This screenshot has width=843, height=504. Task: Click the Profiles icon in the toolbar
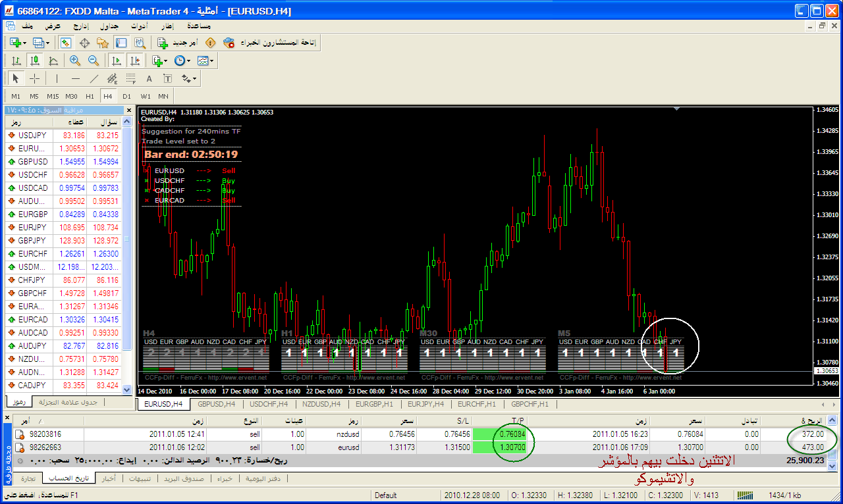click(x=38, y=43)
